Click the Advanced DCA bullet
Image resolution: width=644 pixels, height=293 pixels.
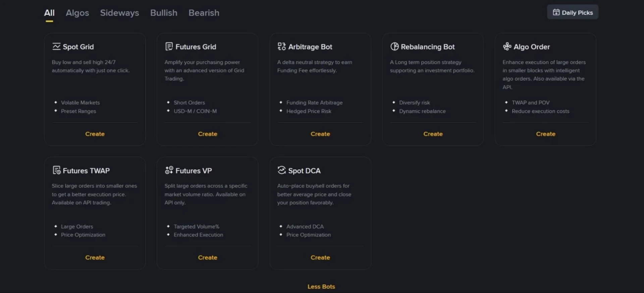pyautogui.click(x=305, y=227)
